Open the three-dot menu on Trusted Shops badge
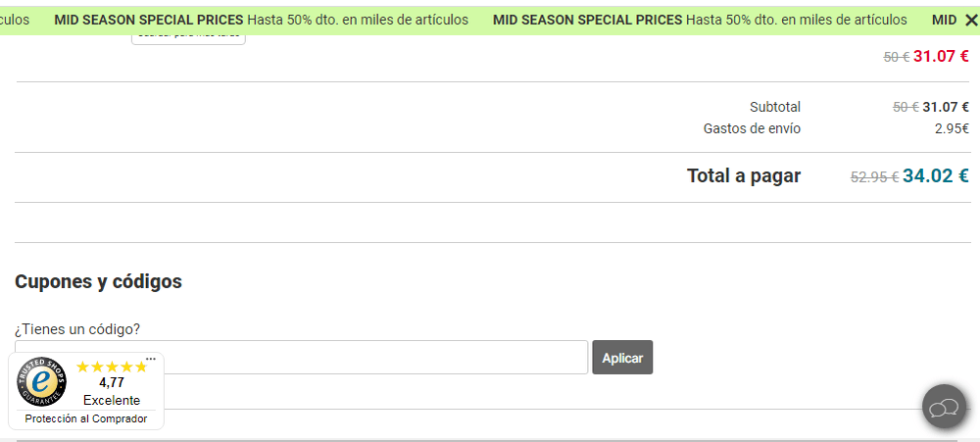The height and width of the screenshot is (442, 980). coord(151,359)
